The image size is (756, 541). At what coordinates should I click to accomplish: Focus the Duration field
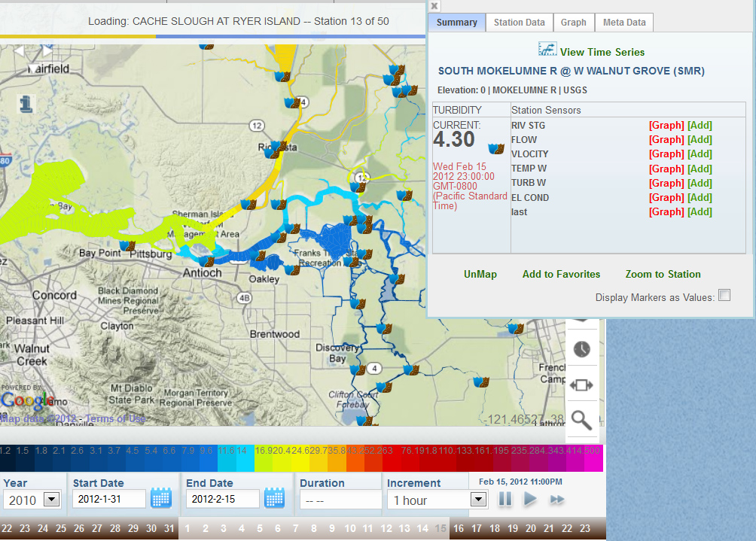[x=340, y=500]
